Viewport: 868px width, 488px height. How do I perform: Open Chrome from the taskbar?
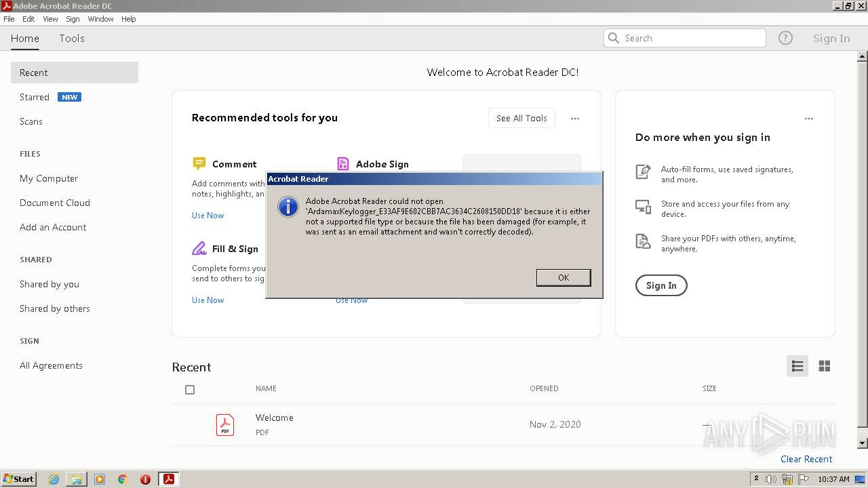123,479
